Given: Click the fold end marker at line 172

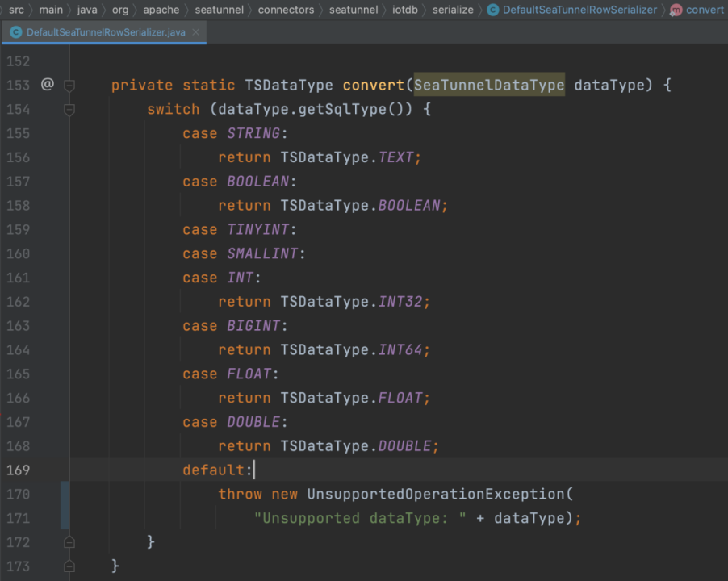Looking at the screenshot, I should 69,542.
